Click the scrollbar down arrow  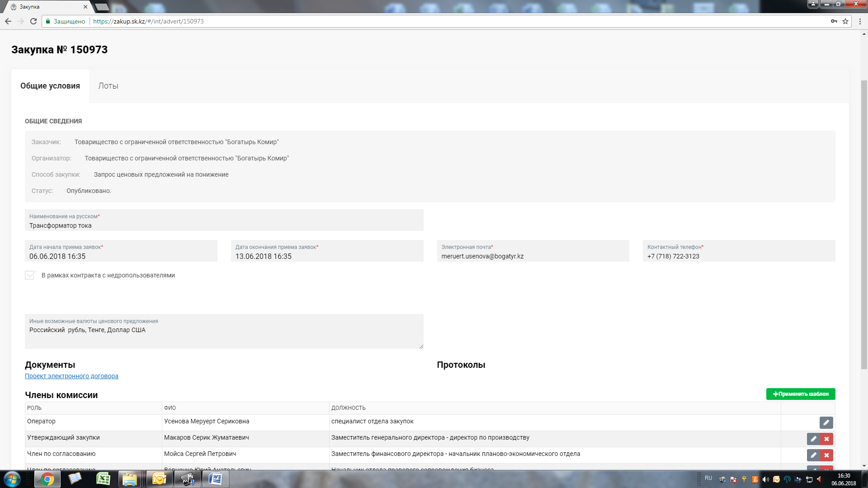pos(864,466)
